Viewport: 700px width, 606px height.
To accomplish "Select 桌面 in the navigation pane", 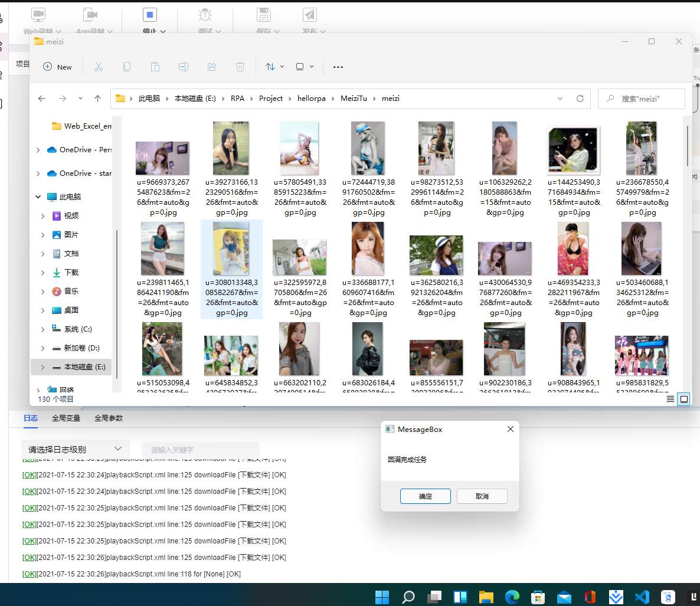I will click(x=71, y=310).
